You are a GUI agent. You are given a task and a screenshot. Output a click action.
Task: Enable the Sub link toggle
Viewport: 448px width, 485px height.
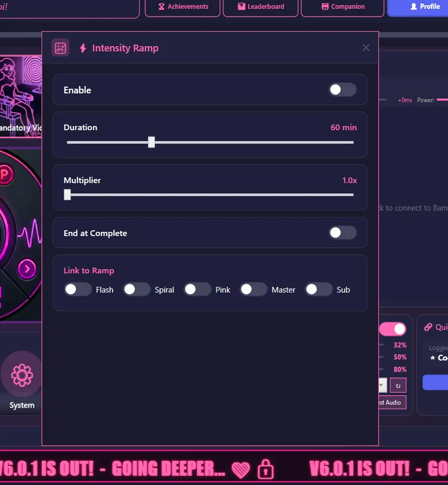tap(319, 289)
